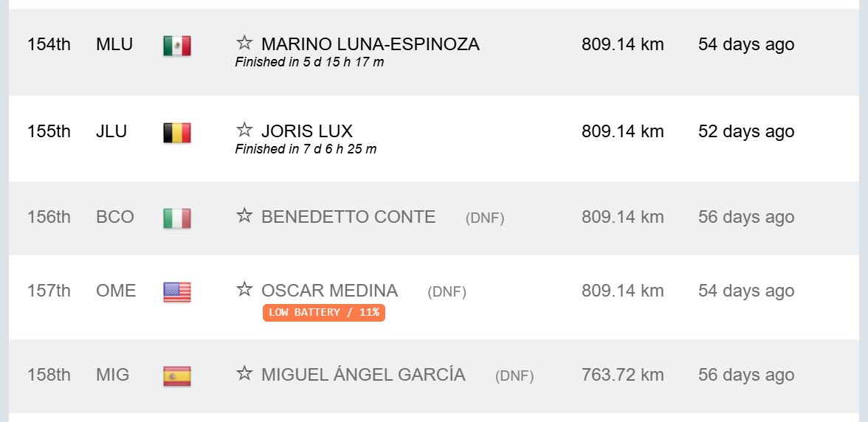Mark Benedetto Conte as favorite
Image resolution: width=868 pixels, height=422 pixels.
pos(244,215)
